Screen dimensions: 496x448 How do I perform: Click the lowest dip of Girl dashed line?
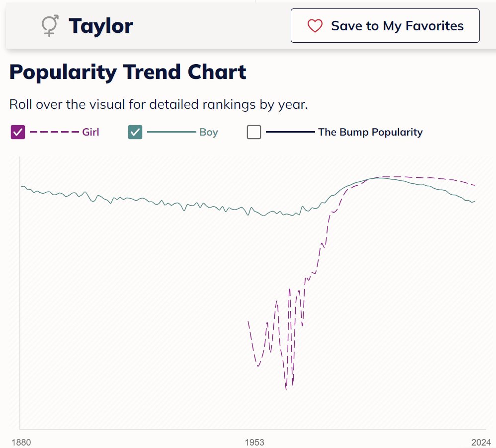click(x=286, y=390)
